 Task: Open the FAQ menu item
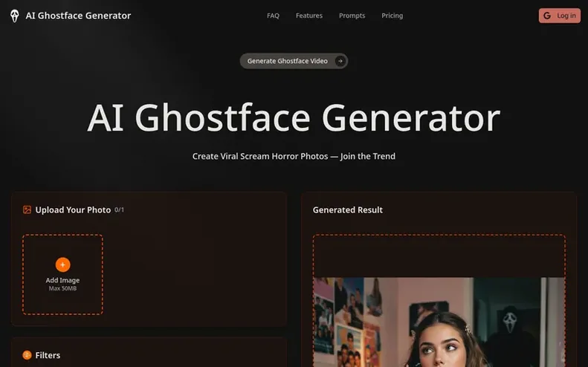(273, 16)
